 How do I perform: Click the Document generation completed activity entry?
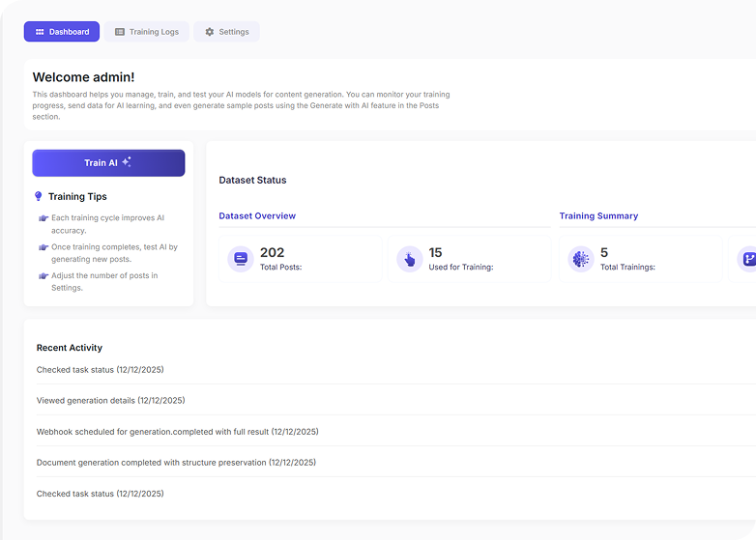(176, 463)
